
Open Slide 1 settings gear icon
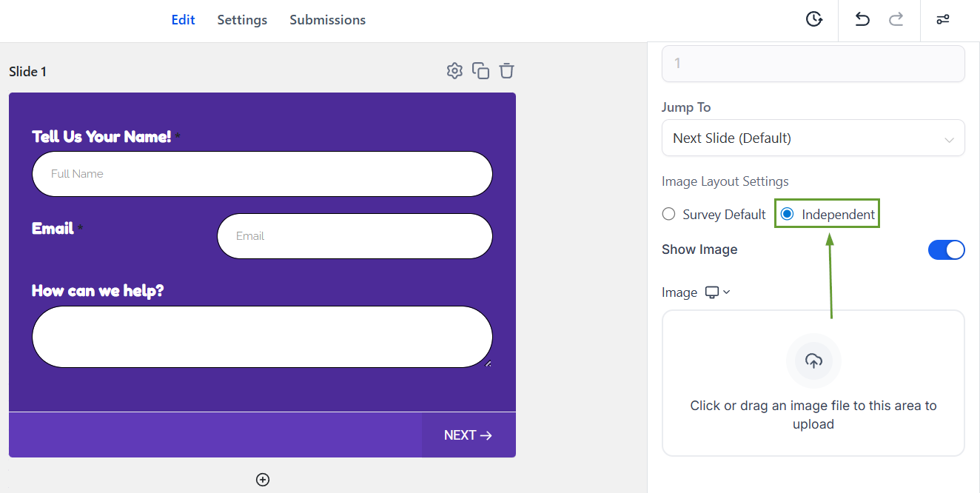[x=454, y=71]
